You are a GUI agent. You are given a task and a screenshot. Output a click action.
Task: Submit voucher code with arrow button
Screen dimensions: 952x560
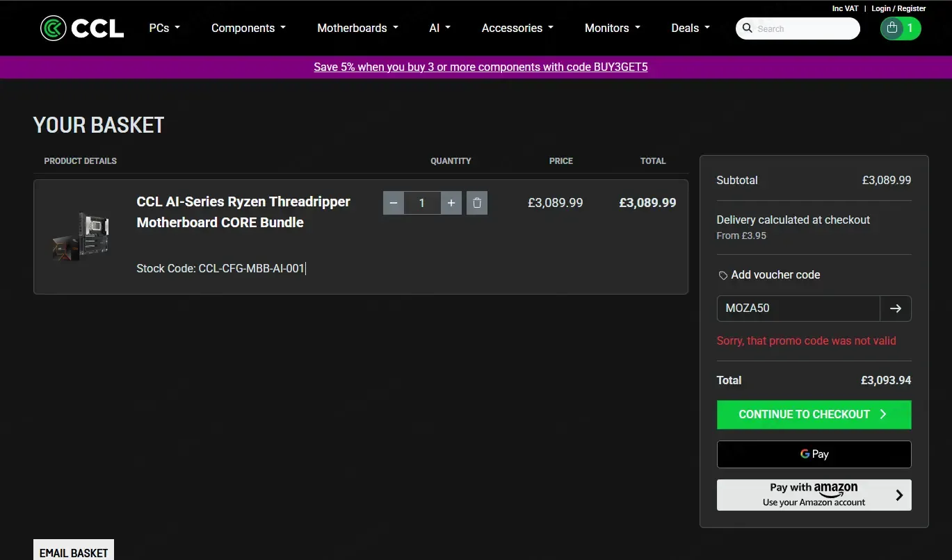(896, 308)
